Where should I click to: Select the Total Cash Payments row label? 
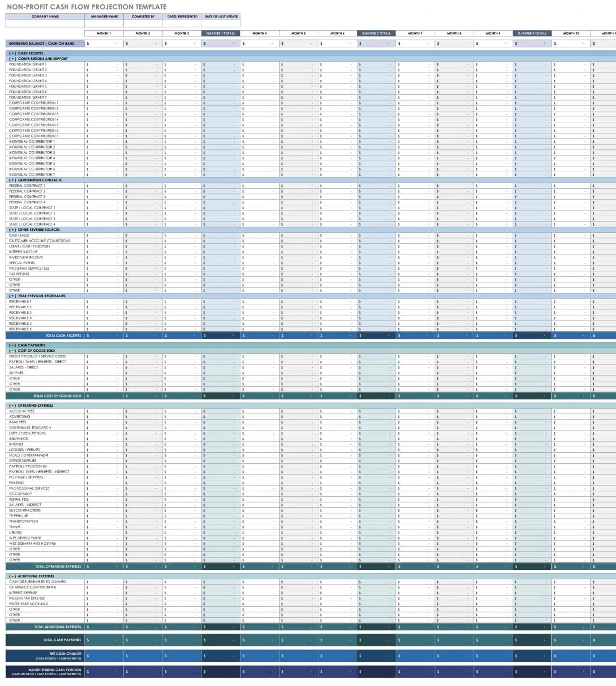pyautogui.click(x=62, y=640)
